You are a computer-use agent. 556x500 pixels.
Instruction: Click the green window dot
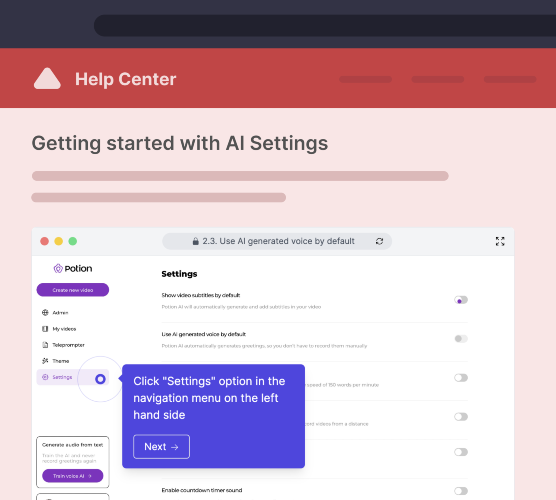(73, 241)
